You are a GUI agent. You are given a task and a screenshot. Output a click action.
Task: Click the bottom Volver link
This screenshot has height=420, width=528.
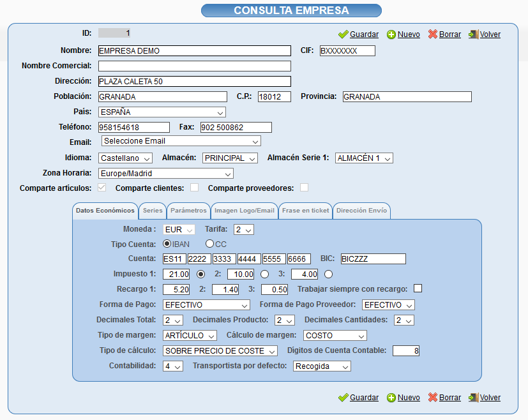(x=490, y=398)
